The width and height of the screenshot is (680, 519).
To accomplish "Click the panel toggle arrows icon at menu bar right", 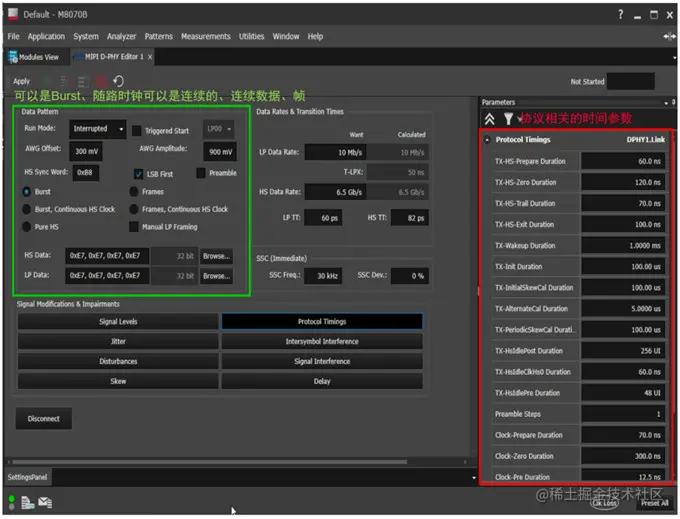I will pyautogui.click(x=669, y=36).
